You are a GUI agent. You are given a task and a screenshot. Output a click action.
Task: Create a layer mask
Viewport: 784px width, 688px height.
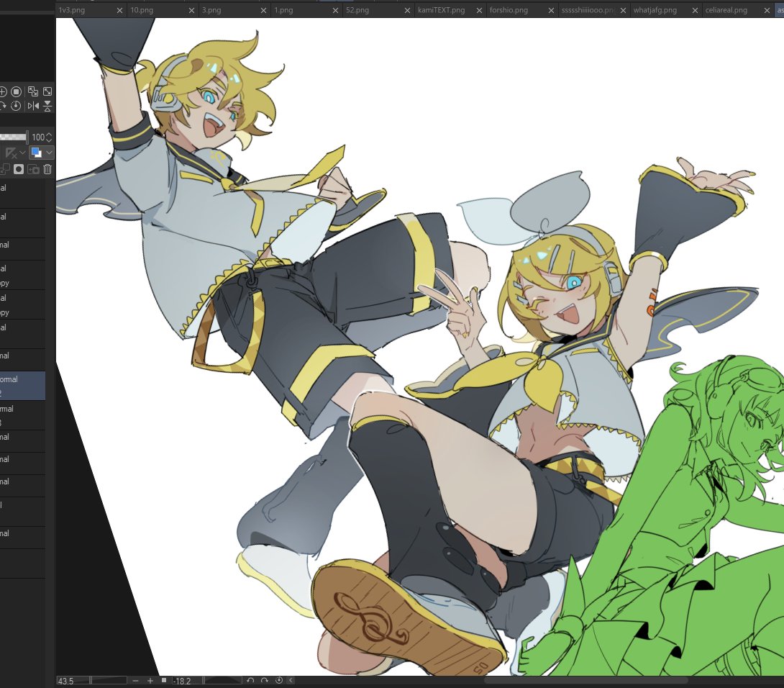tap(19, 169)
